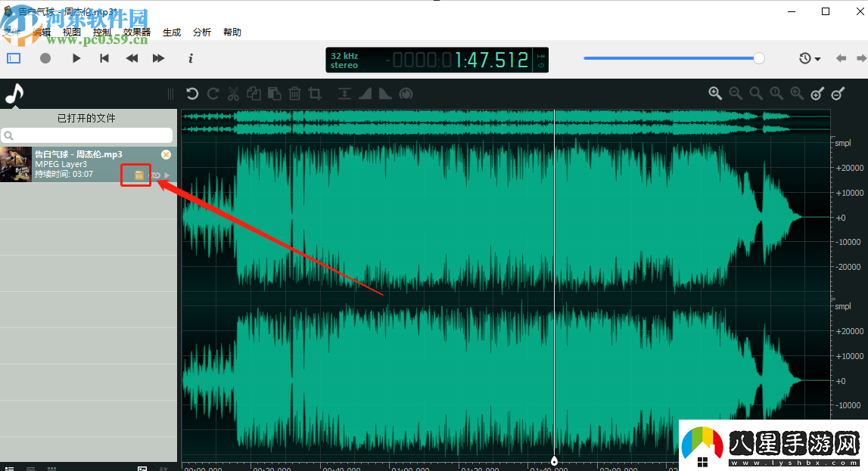The height and width of the screenshot is (471, 868).
Task: Toggle list view for opened files
Action: click(x=30, y=468)
